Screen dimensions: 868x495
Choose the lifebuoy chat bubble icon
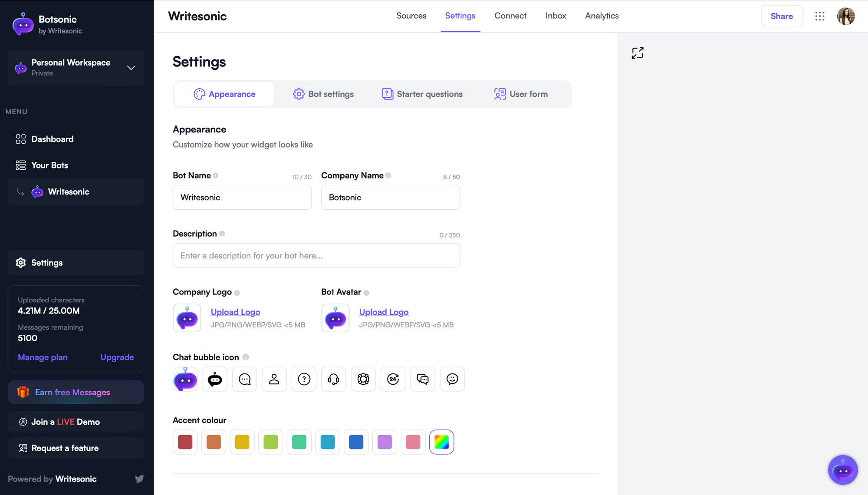point(363,379)
